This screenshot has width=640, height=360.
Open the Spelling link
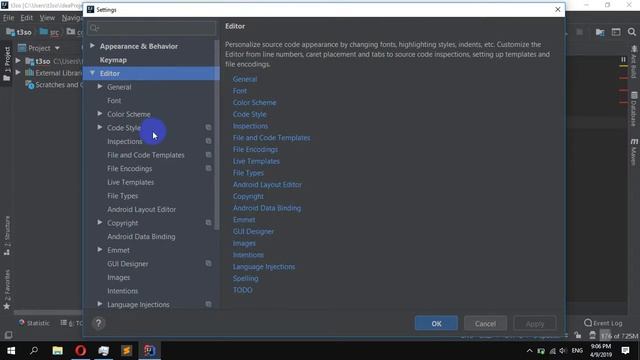click(x=245, y=278)
